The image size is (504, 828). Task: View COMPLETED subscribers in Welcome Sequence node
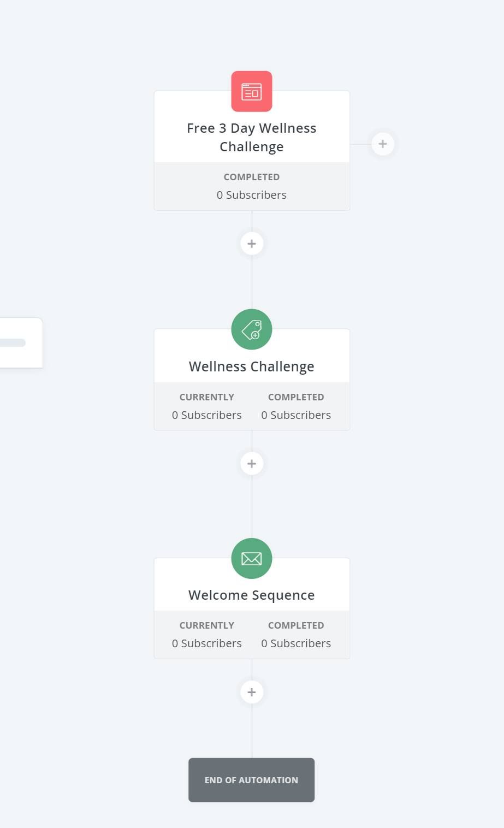(x=296, y=643)
